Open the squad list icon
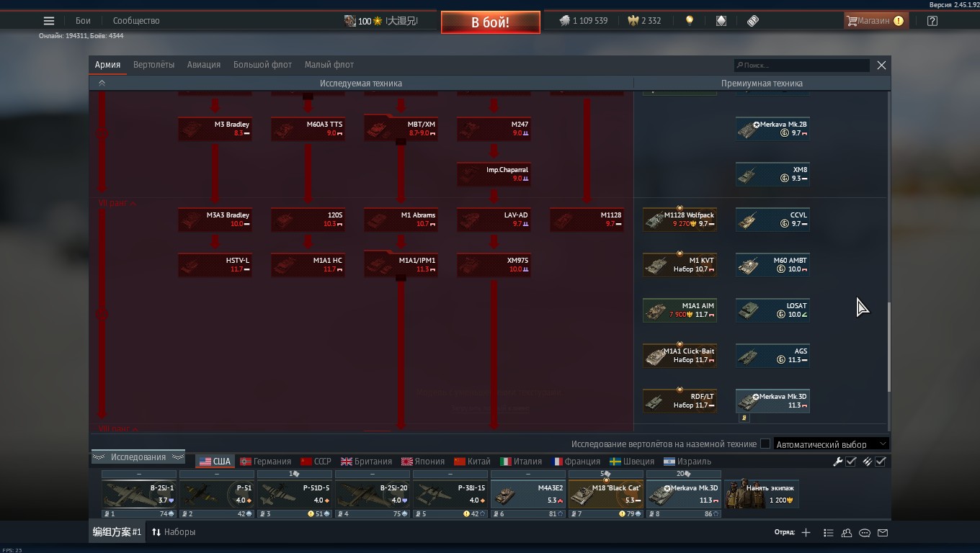This screenshot has width=980, height=553. (829, 533)
